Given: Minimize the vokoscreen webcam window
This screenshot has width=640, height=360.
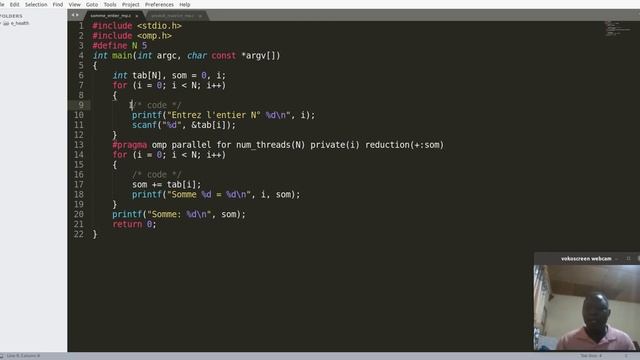Looking at the screenshot, I should click(616, 258).
